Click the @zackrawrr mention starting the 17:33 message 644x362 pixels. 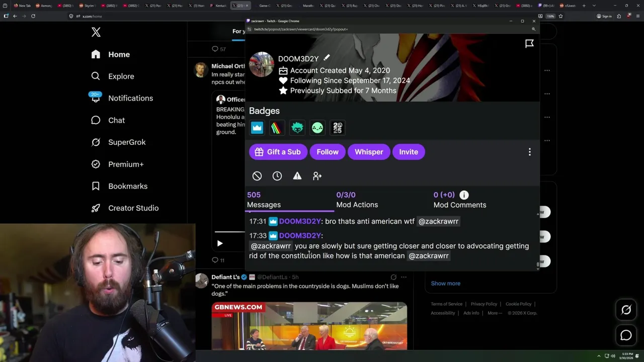271,246
